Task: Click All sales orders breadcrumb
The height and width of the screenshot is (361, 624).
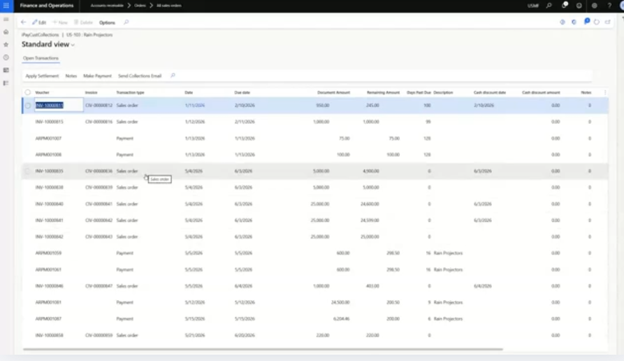Action: (169, 6)
